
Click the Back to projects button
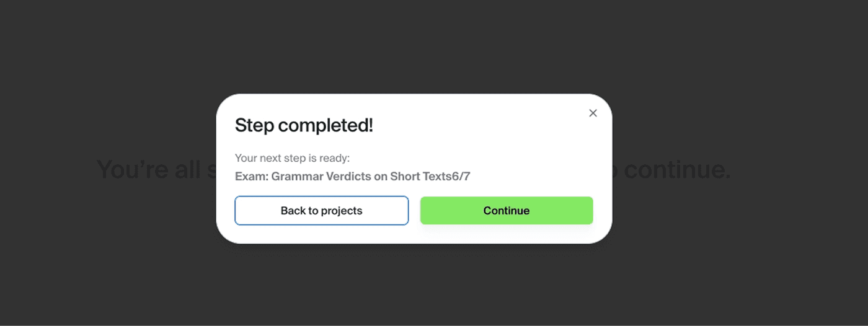point(321,211)
